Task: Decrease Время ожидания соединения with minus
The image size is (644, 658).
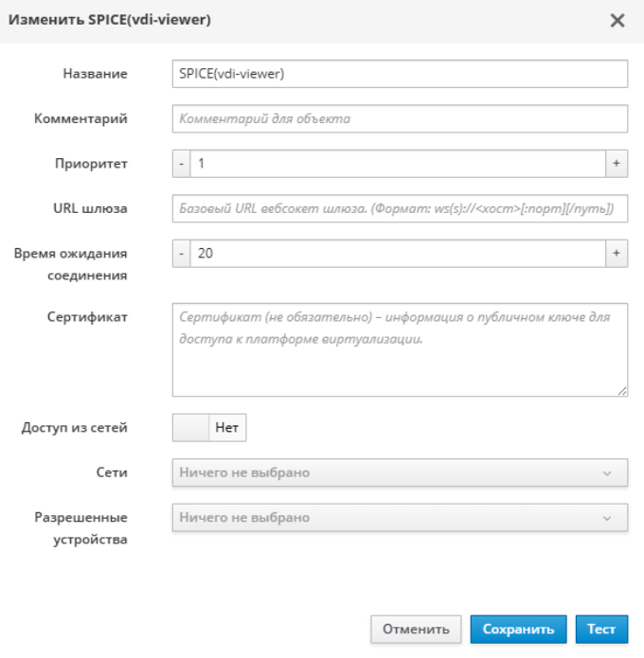Action: [181, 253]
